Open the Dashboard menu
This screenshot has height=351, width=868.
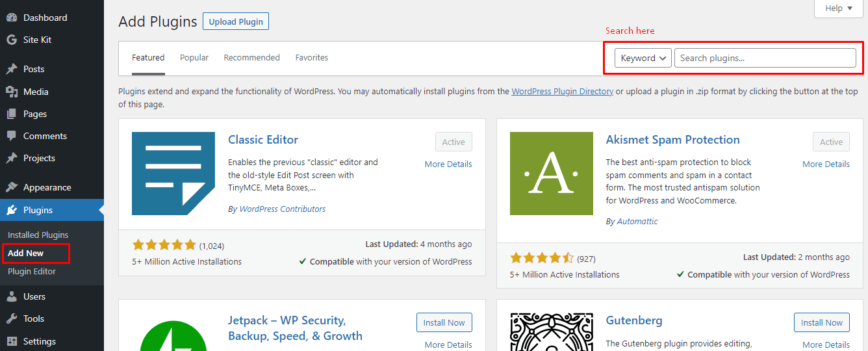(52, 18)
